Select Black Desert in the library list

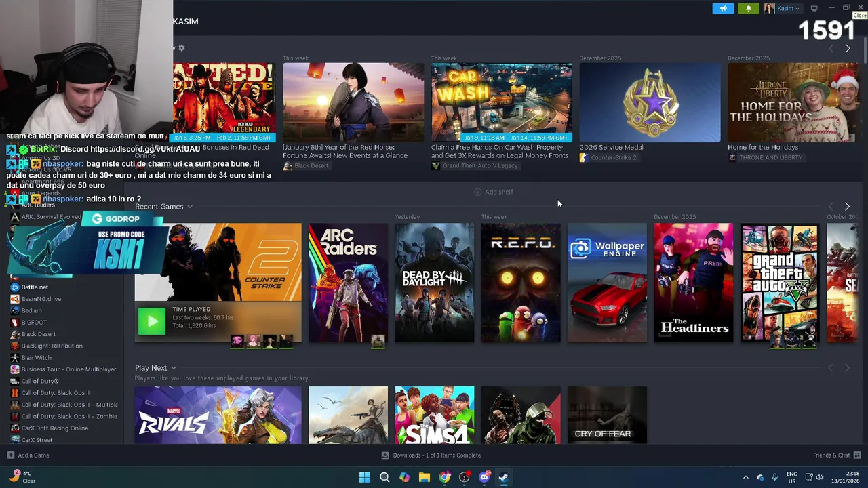[x=39, y=334]
